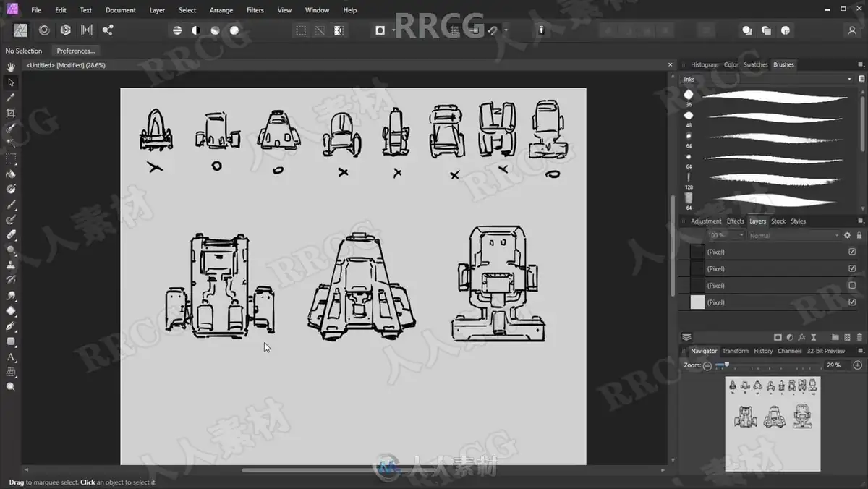Switch to History tab
868x489 pixels.
tap(763, 351)
